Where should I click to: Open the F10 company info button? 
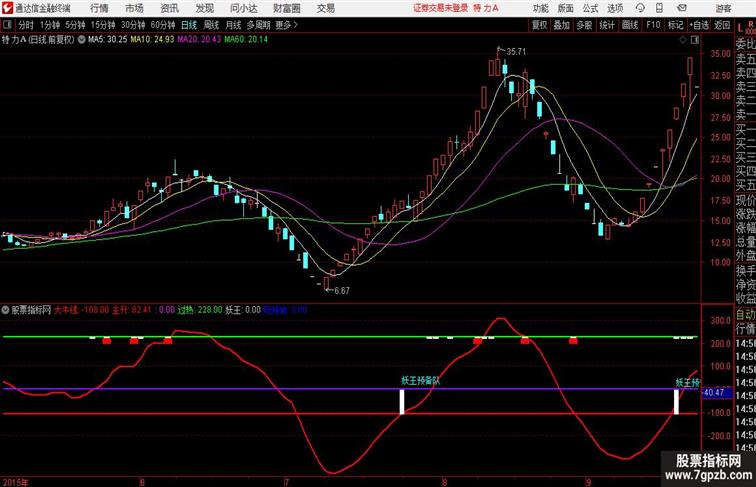coord(653,25)
